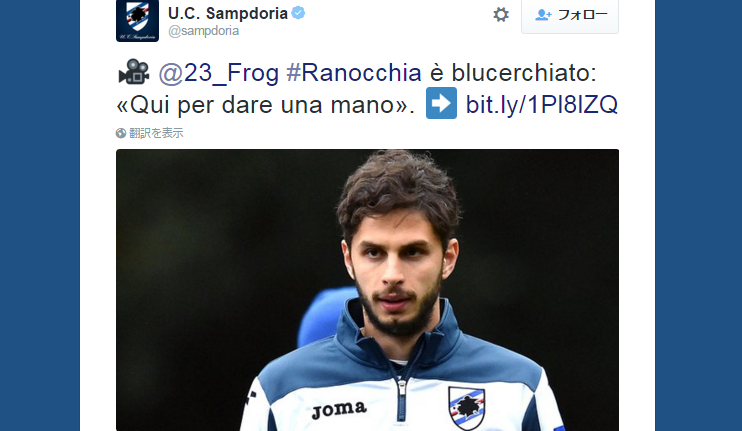Click the blue right-arrow emoji

[x=441, y=103]
